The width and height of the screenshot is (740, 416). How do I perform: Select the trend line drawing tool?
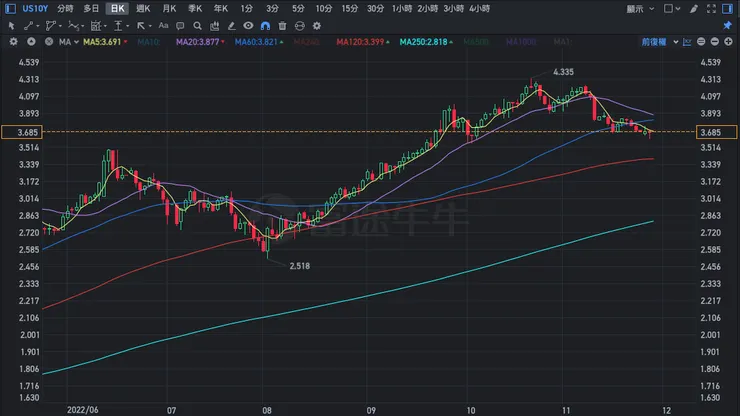(29, 26)
